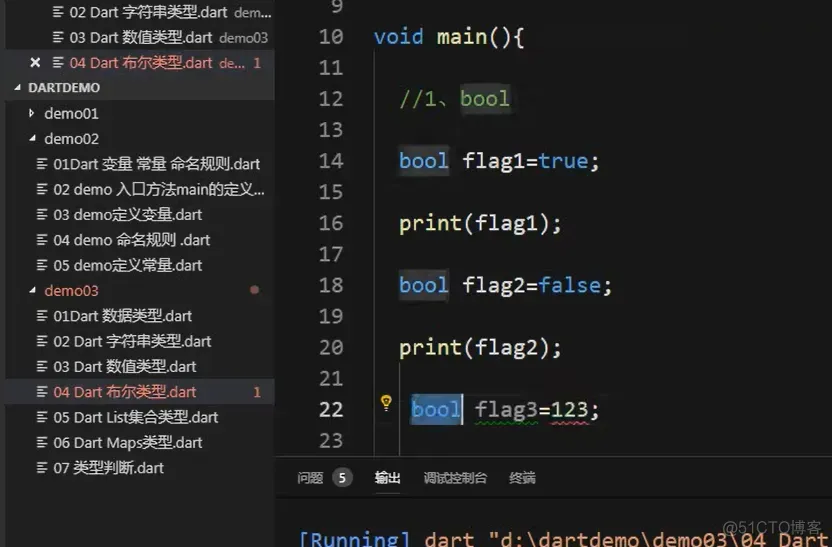832x547 pixels.
Task: Click the lightbulb quick-fix icon on line 22
Action: point(386,403)
